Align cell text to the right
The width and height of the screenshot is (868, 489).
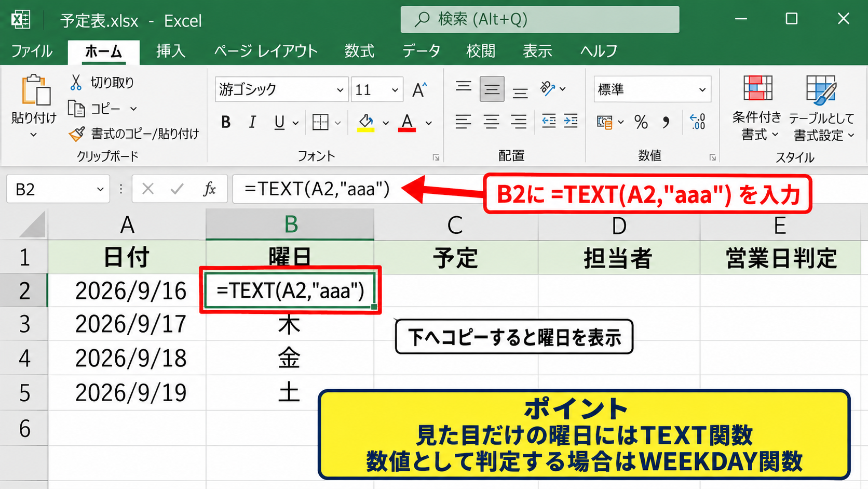519,122
